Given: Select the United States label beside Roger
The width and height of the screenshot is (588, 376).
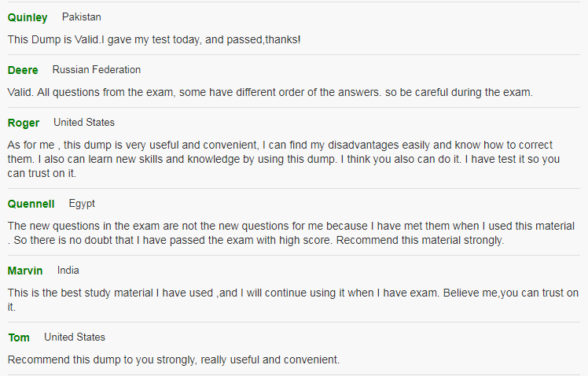Looking at the screenshot, I should pos(84,123).
